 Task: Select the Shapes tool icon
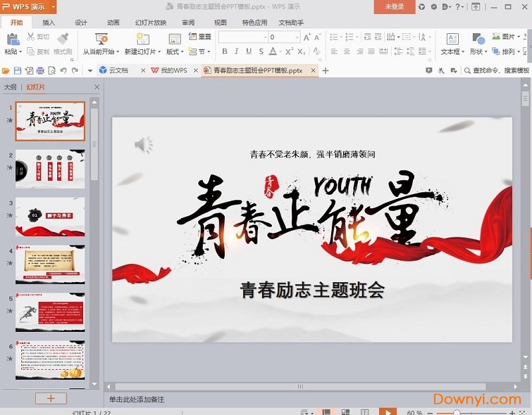pyautogui.click(x=477, y=38)
